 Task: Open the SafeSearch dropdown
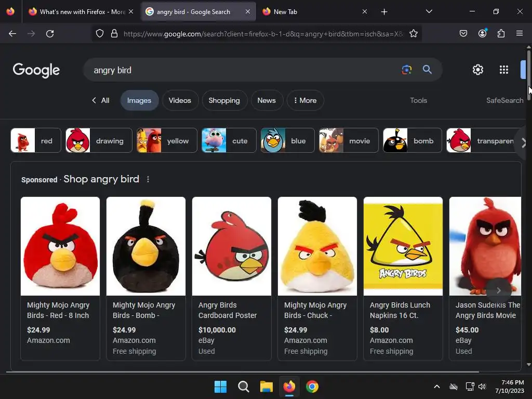(x=504, y=100)
